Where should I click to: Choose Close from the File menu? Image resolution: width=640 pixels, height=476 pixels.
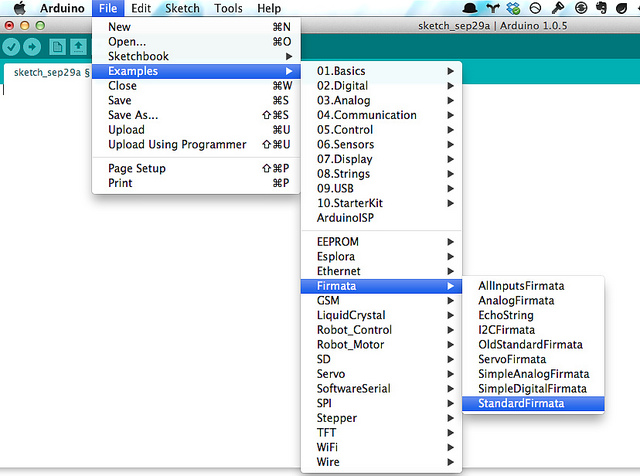pyautogui.click(x=197, y=86)
